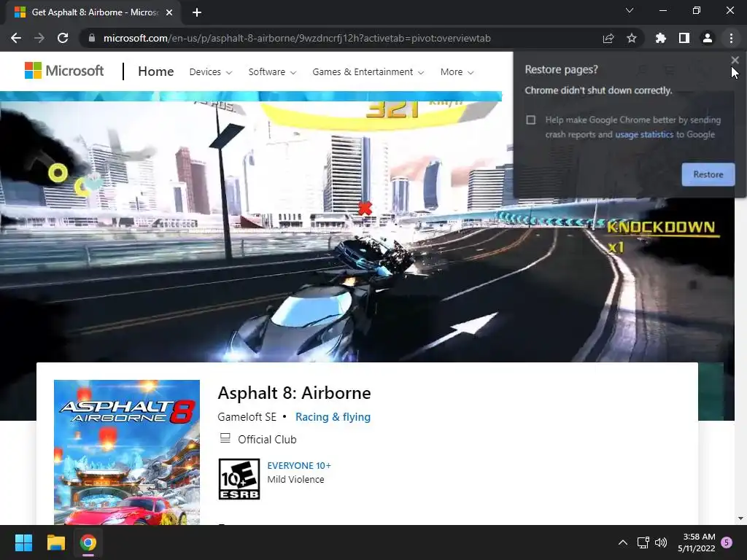Click the page scrollbar down arrow
Viewport: 747px width, 560px height.
[x=740, y=518]
